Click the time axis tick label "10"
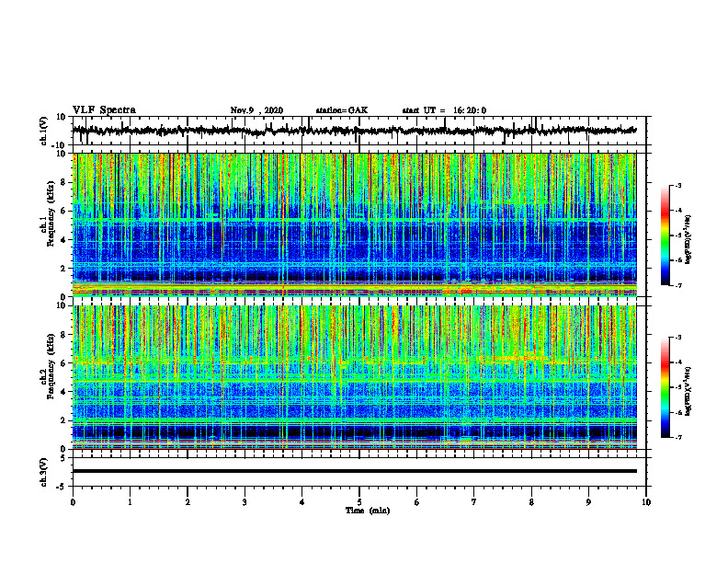 (646, 502)
